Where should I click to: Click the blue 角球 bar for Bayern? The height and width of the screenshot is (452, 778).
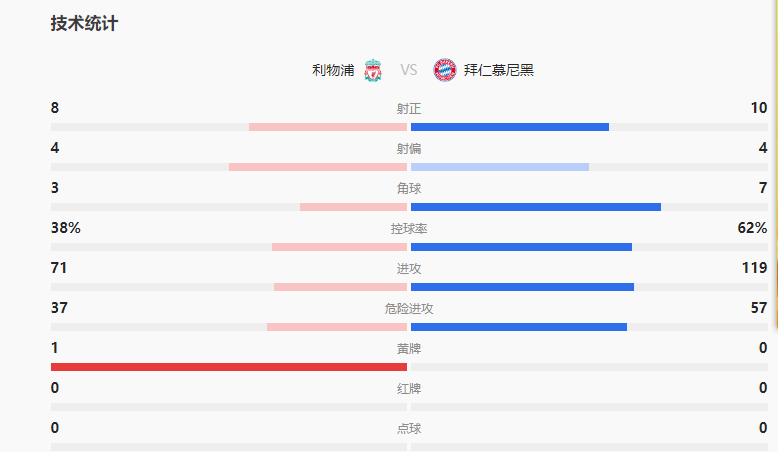(x=535, y=207)
